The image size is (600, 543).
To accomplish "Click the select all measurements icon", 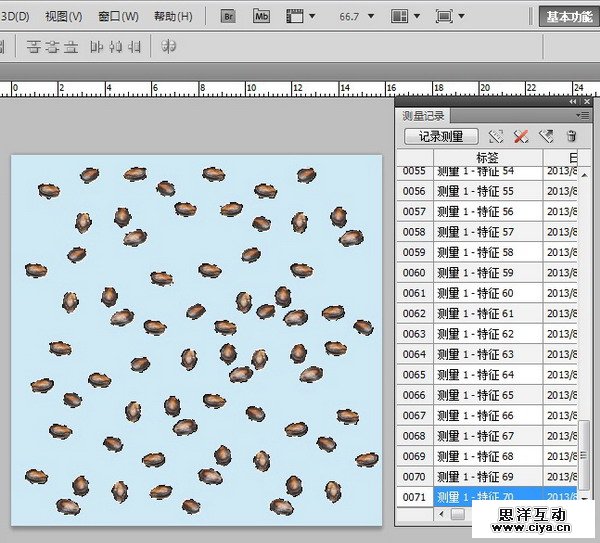I will coord(495,136).
